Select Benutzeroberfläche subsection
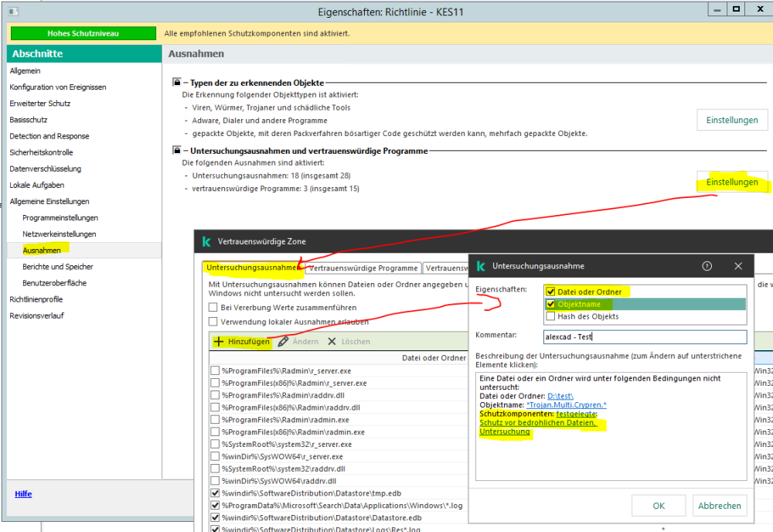 [x=54, y=282]
